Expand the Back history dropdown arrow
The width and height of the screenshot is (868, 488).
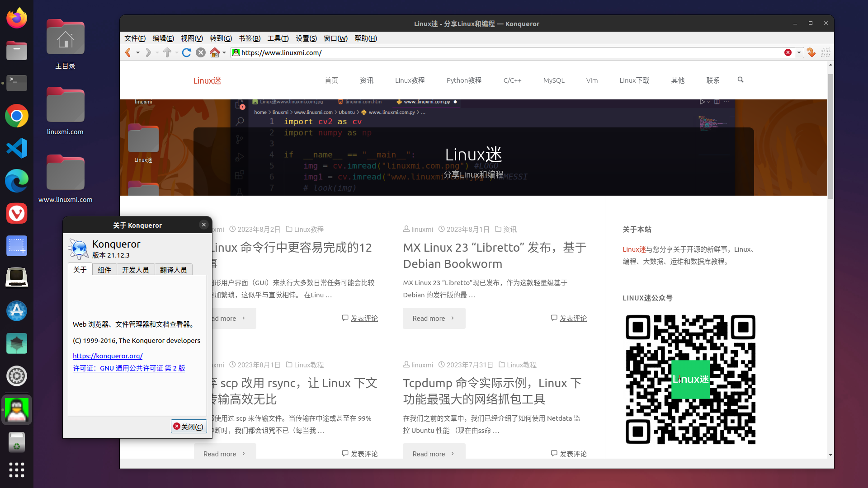tap(138, 53)
